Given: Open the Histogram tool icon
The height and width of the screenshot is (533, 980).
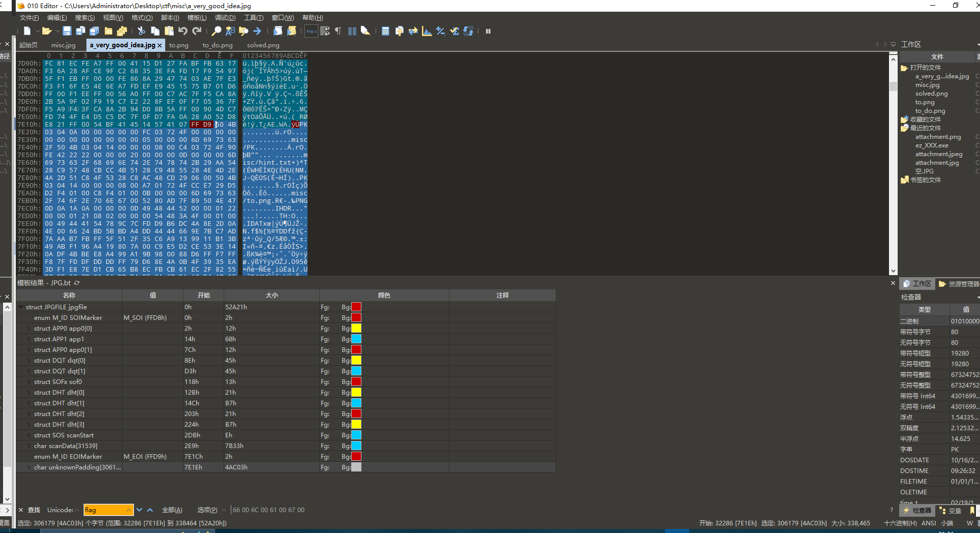Looking at the screenshot, I should [426, 31].
